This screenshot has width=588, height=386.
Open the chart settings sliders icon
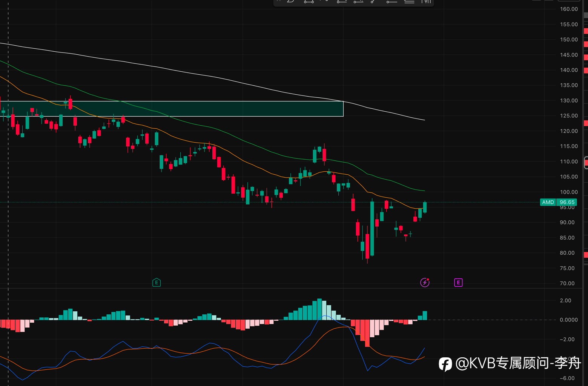tap(426, 2)
